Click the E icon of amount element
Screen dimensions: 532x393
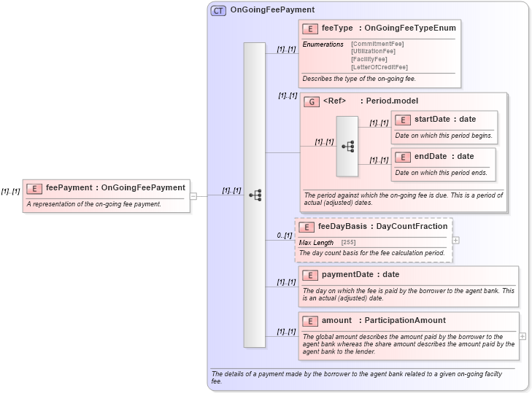coord(310,321)
